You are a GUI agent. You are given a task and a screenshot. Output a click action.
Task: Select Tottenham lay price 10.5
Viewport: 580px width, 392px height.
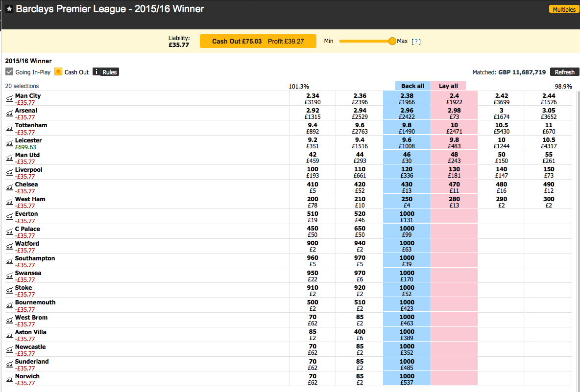[501, 128]
